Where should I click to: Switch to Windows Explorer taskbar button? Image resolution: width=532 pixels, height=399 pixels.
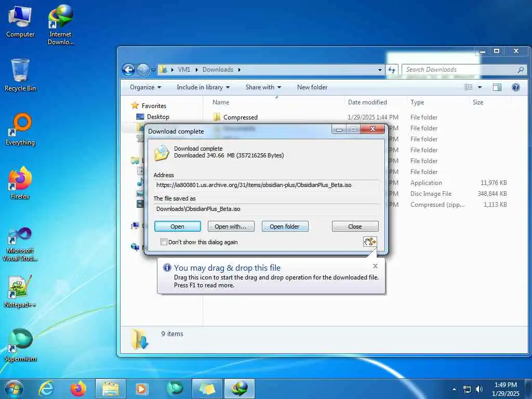[111, 389]
